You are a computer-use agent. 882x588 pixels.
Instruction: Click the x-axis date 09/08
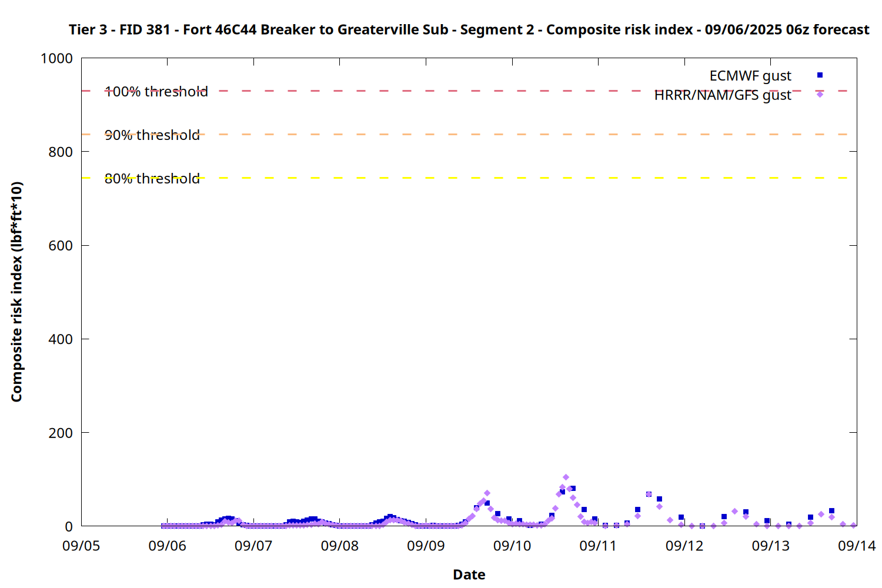click(340, 546)
